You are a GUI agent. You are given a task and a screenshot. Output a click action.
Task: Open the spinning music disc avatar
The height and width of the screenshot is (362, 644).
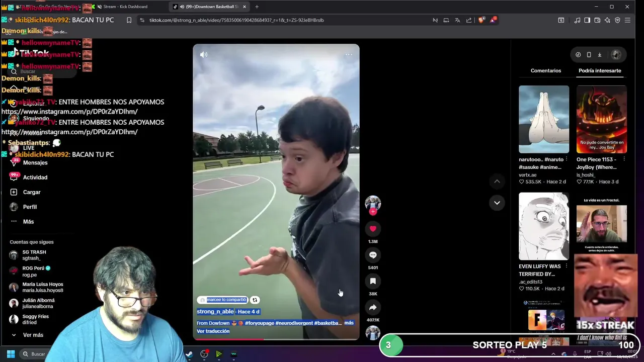tap(373, 332)
